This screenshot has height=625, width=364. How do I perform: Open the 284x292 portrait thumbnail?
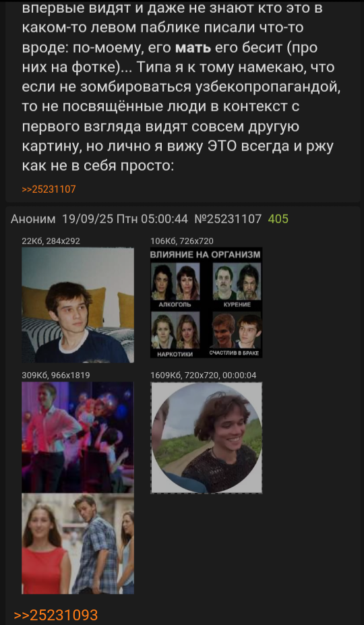click(x=78, y=305)
